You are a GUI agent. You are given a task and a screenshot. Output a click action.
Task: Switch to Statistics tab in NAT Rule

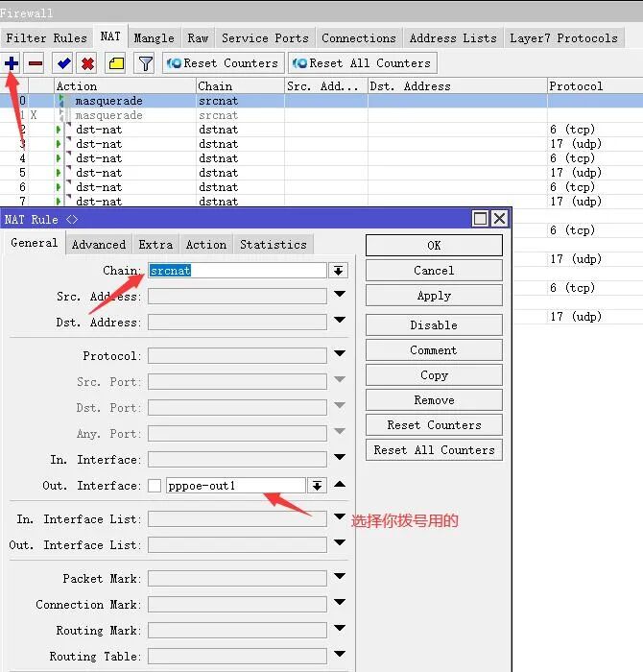coord(273,245)
